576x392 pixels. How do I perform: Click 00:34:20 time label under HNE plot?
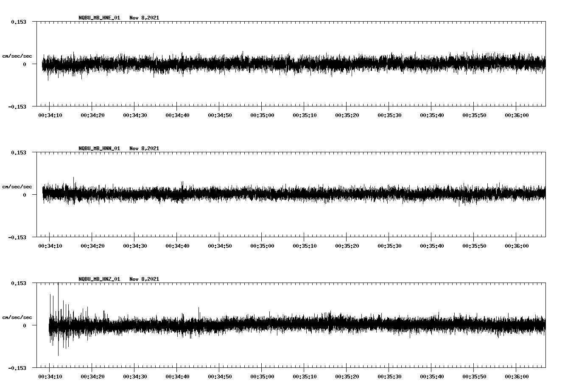click(x=92, y=115)
